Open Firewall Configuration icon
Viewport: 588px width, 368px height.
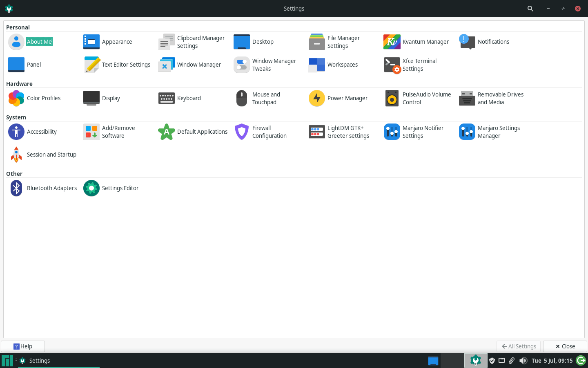click(242, 132)
